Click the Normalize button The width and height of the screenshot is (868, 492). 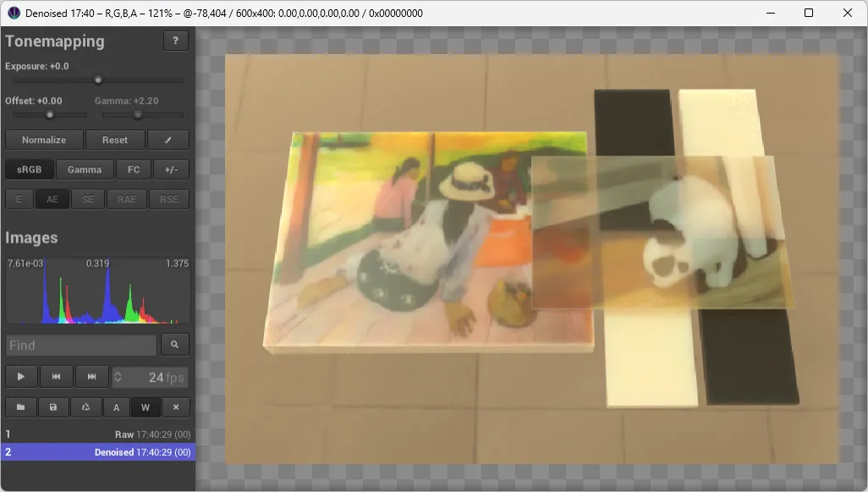[x=44, y=139]
